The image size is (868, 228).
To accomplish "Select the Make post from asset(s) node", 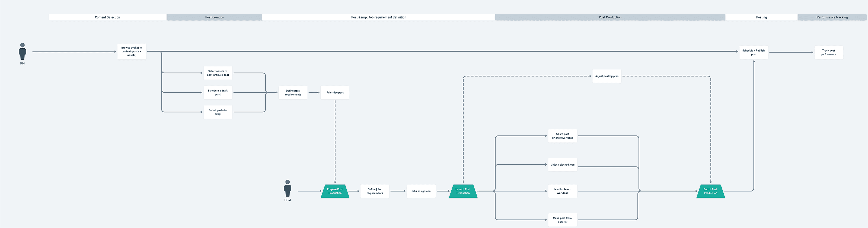I will (x=563, y=220).
